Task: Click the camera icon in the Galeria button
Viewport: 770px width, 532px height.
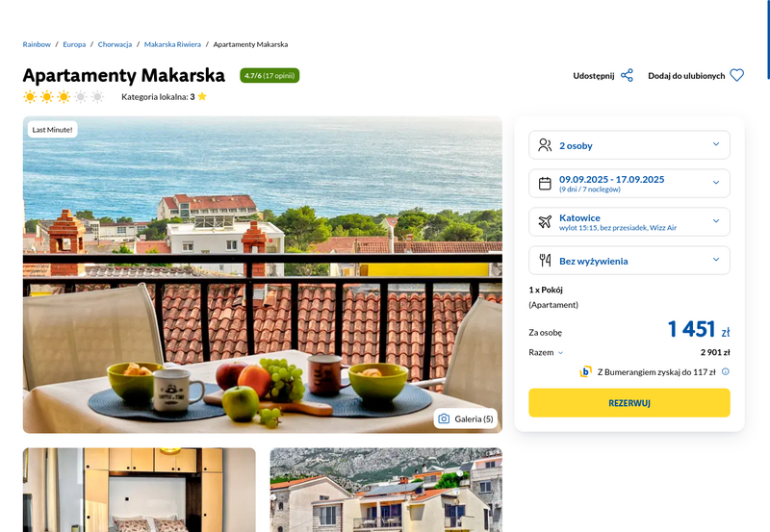Action: 444,418
